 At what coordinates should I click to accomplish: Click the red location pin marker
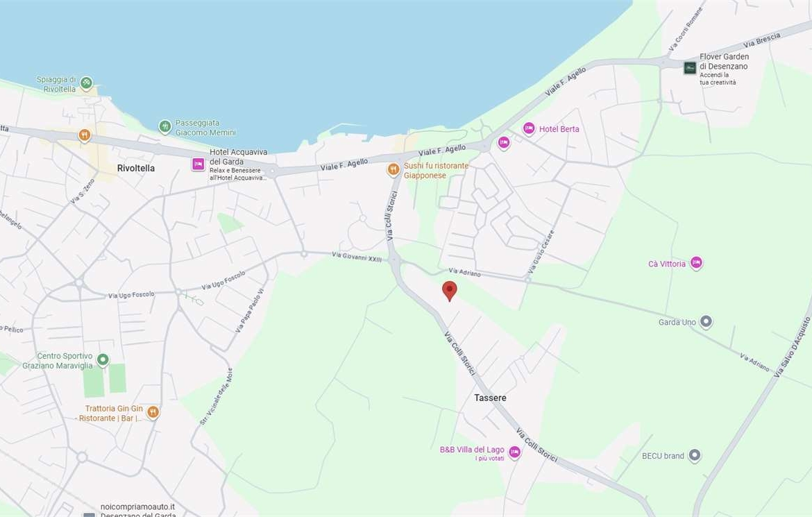pyautogui.click(x=450, y=290)
